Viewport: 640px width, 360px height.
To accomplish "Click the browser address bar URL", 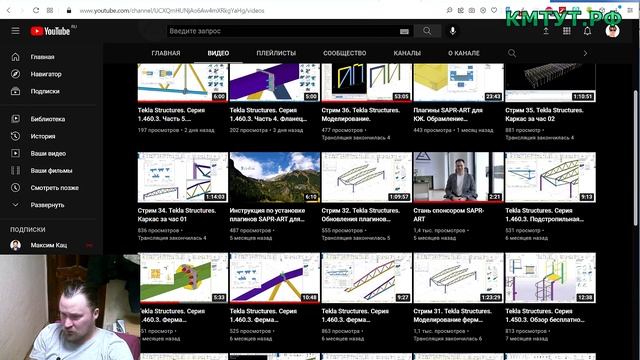I will click(x=172, y=11).
